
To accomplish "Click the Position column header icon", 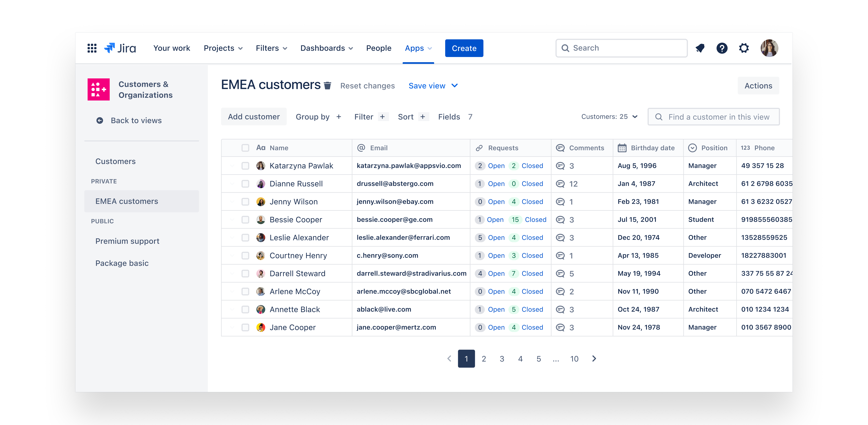I will (693, 148).
